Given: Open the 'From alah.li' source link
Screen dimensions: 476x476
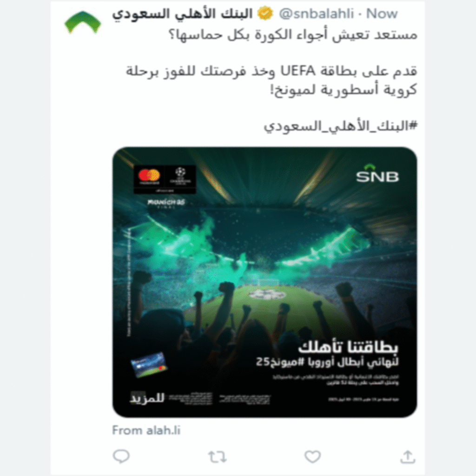Looking at the screenshot, I should click(x=146, y=430).
